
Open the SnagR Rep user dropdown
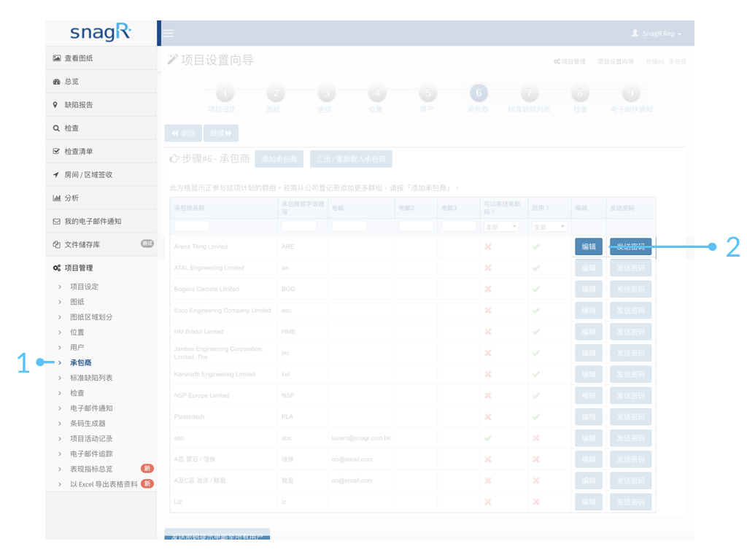(657, 34)
